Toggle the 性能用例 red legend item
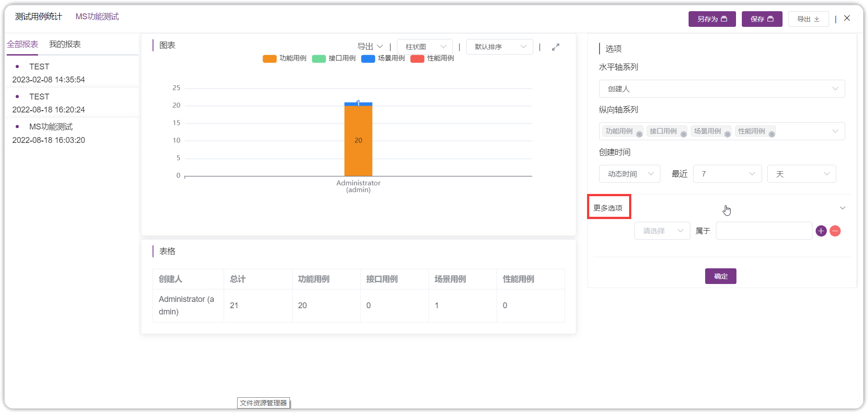 (432, 58)
